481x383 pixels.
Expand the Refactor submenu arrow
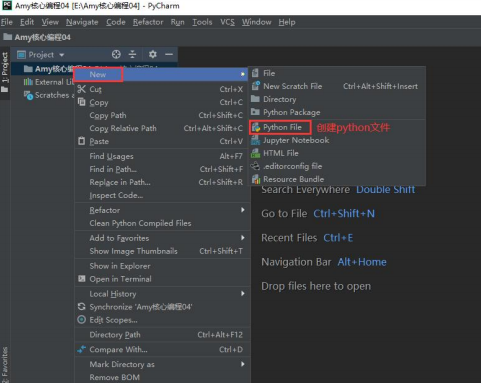pos(243,210)
